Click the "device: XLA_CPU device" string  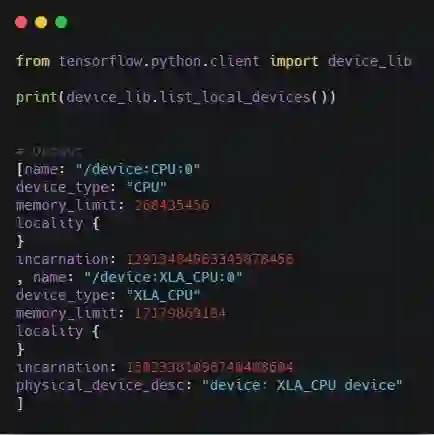coord(302,385)
